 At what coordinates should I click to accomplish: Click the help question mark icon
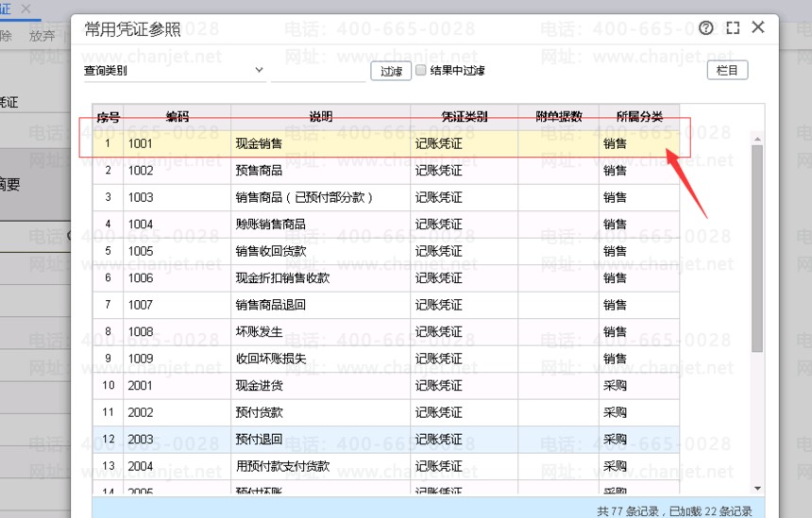point(707,28)
